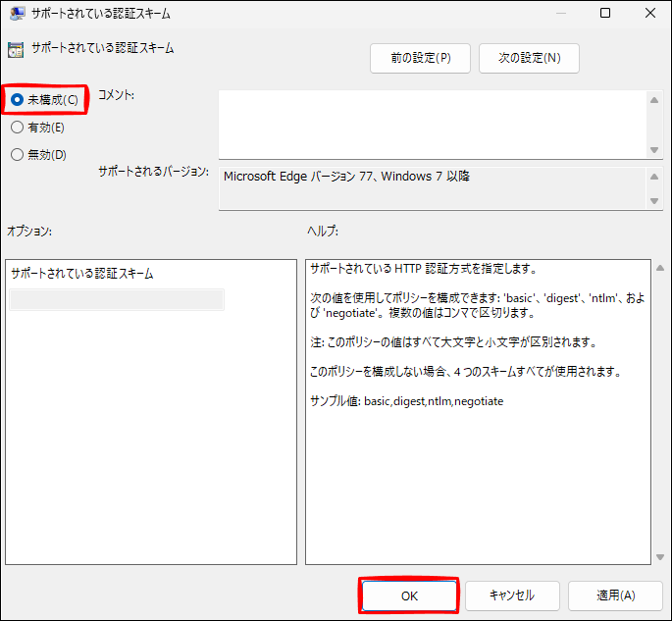Go to next setting with 次の設定(N)
The image size is (672, 621).
529,58
